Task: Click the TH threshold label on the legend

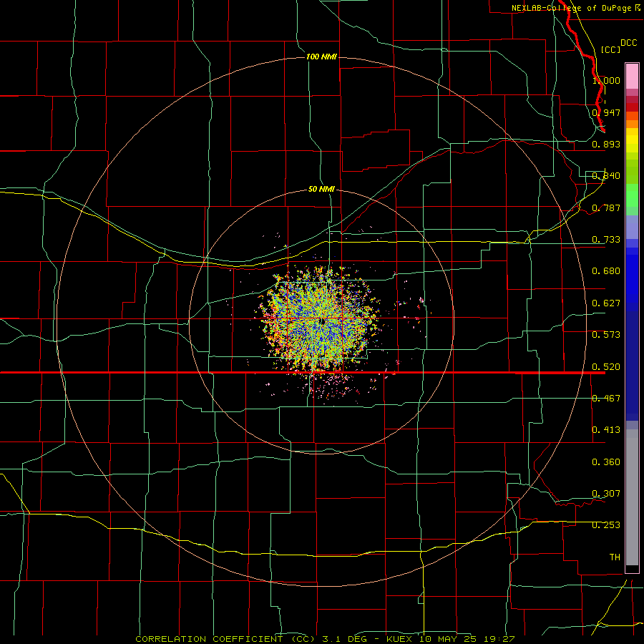Action: (x=615, y=557)
